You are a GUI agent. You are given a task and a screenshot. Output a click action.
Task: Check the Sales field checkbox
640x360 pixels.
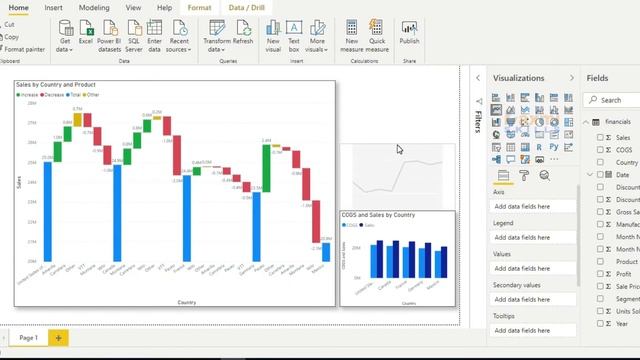[600, 138]
